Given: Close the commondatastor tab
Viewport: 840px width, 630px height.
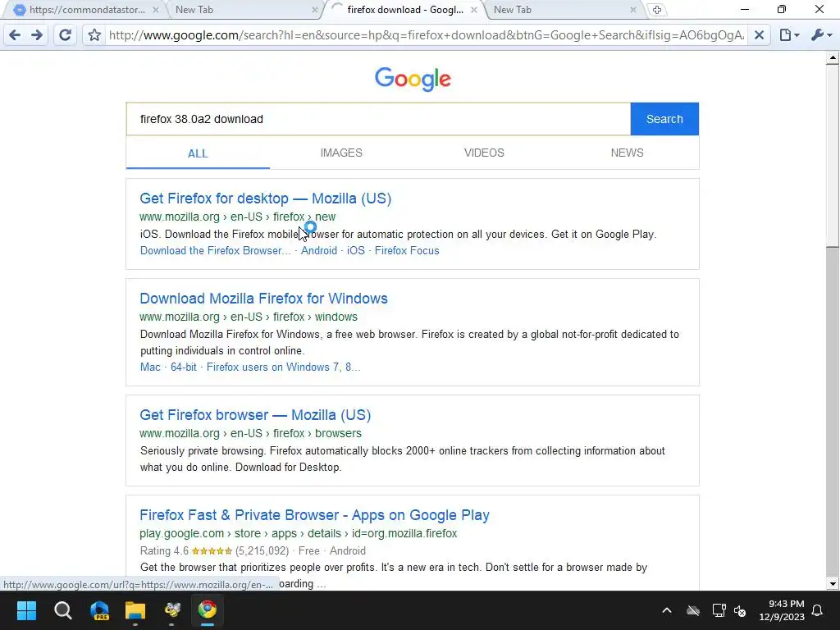Looking at the screenshot, I should click(x=155, y=10).
